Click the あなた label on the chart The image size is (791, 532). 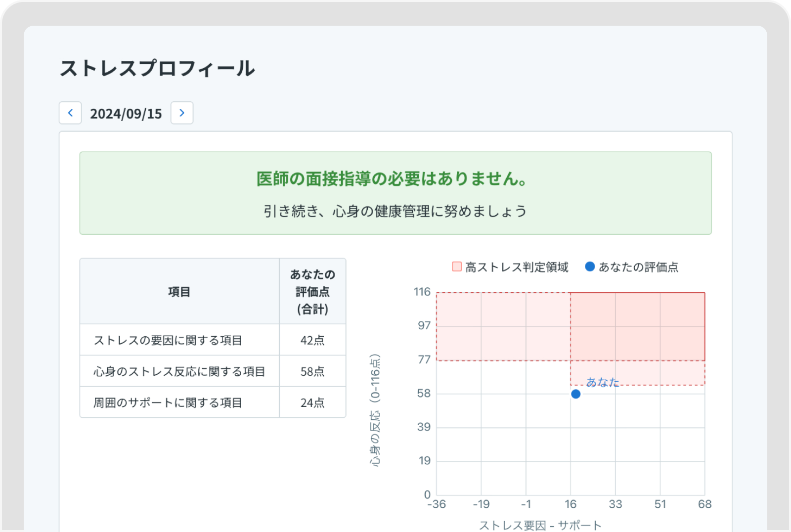pyautogui.click(x=603, y=382)
